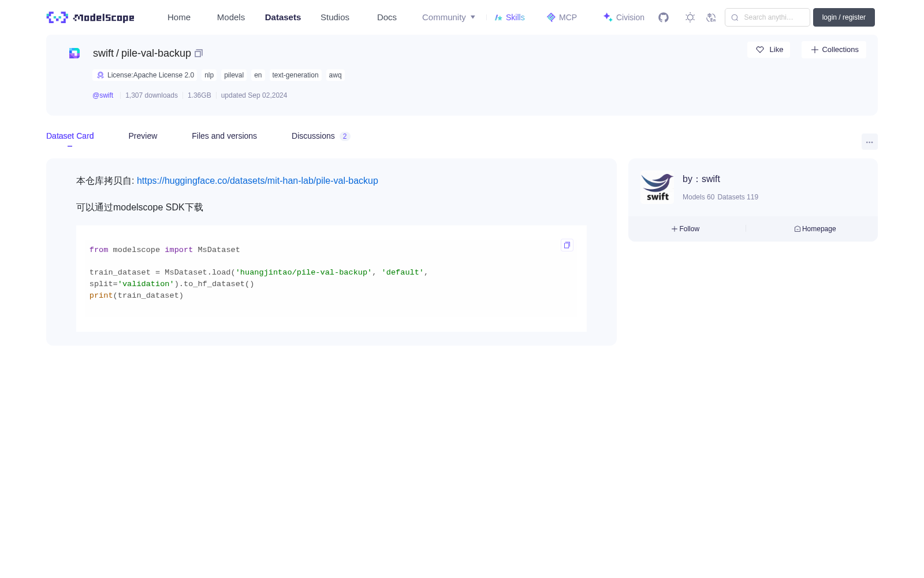The width and height of the screenshot is (924, 578).
Task: Click the swift namespace in title
Action: coord(103,53)
